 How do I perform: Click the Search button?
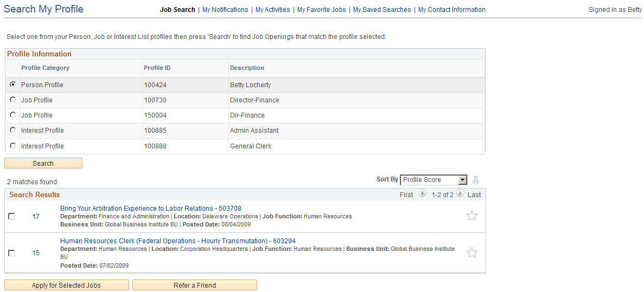pyautogui.click(x=43, y=163)
